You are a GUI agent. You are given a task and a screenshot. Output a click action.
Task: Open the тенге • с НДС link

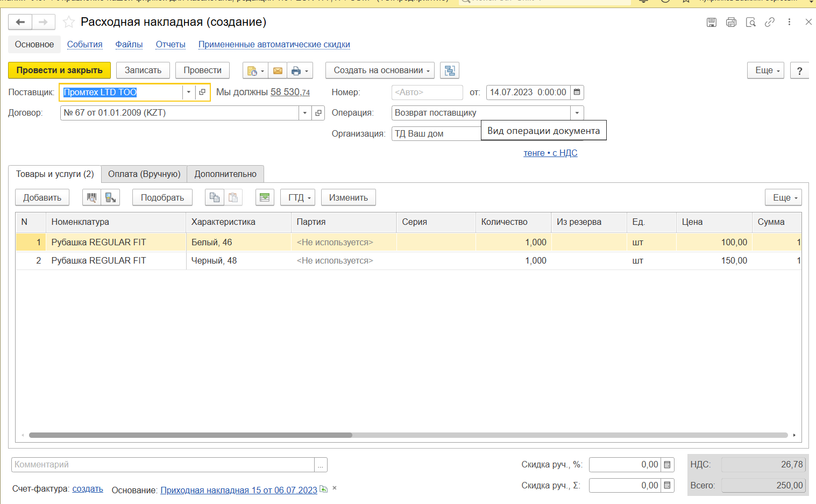click(550, 153)
